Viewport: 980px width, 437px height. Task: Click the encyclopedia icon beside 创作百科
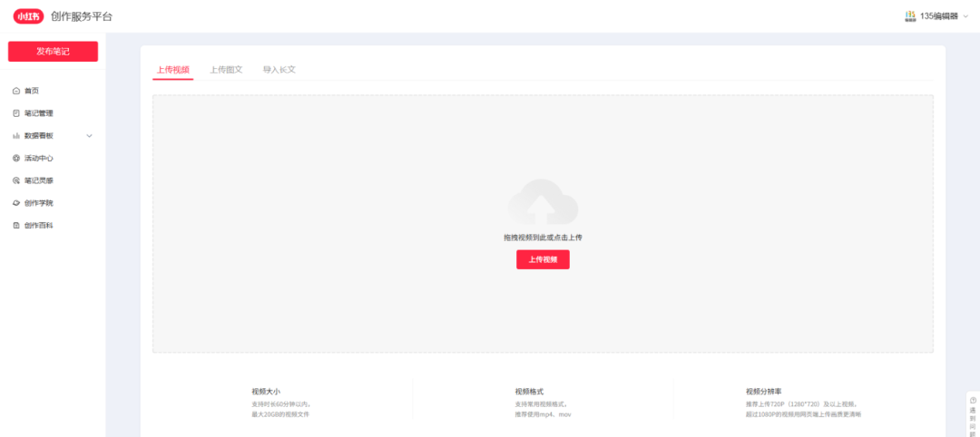point(16,226)
